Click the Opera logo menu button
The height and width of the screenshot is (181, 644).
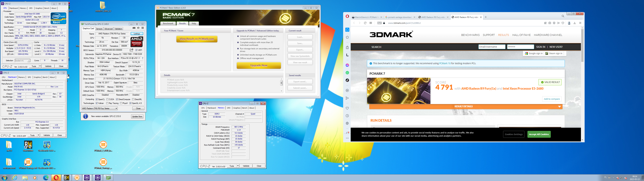point(347,16)
